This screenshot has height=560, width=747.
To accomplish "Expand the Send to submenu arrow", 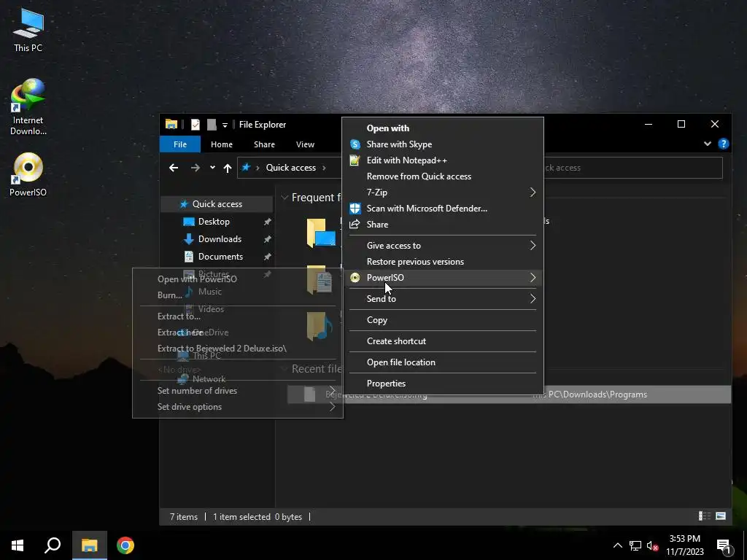I will [x=533, y=299].
